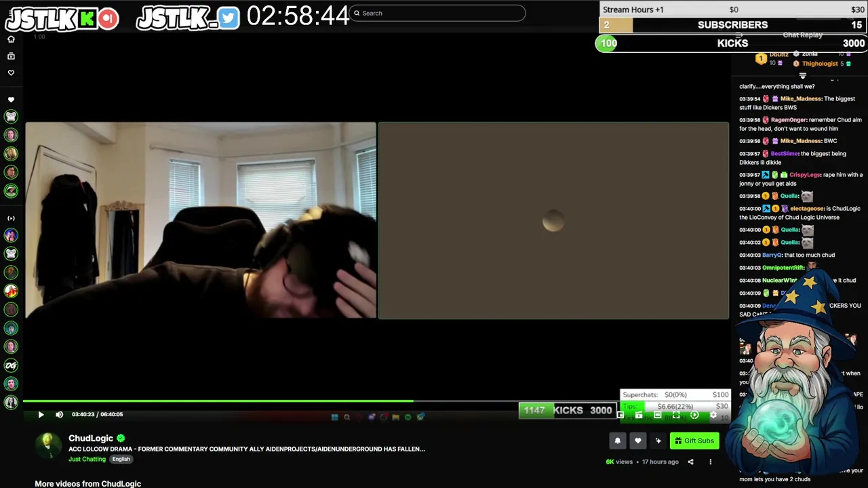Open Following via outlined heart sidebar icon

click(x=11, y=73)
